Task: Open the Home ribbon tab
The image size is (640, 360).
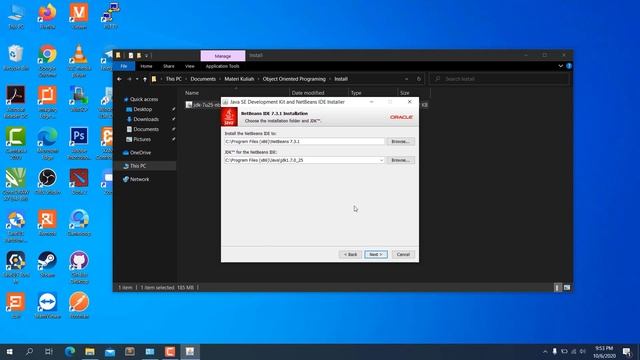Action: click(x=146, y=66)
